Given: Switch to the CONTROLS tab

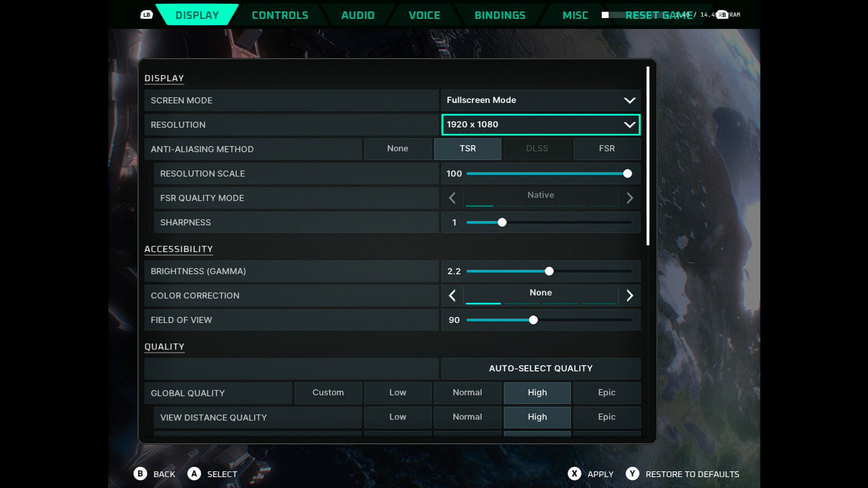Looking at the screenshot, I should [279, 15].
